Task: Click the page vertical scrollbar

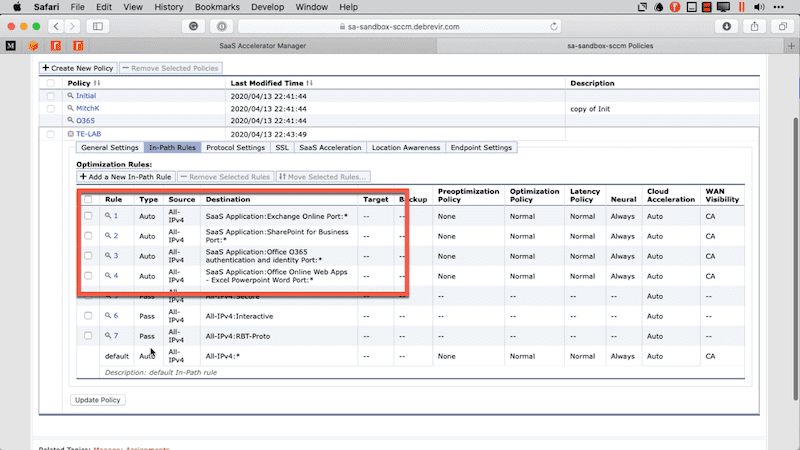Action: 795,259
